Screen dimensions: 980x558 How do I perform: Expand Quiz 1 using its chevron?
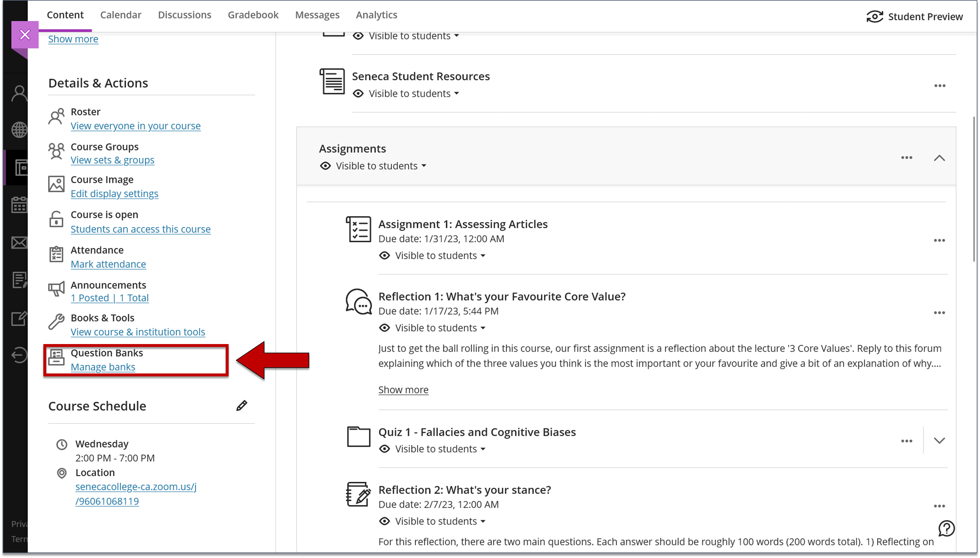940,441
